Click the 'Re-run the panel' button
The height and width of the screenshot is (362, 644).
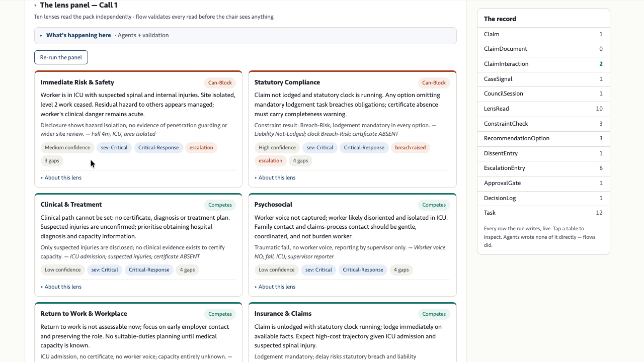(61, 57)
